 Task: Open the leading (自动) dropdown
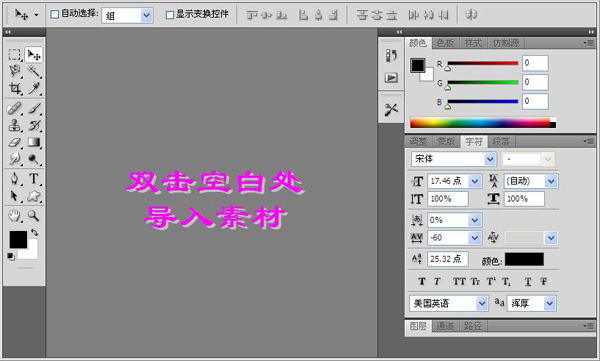[551, 181]
